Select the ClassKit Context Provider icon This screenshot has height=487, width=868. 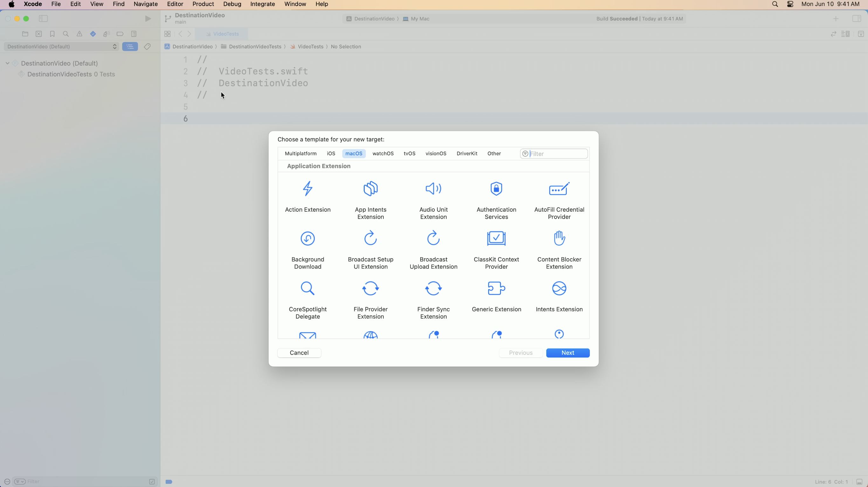[496, 238]
